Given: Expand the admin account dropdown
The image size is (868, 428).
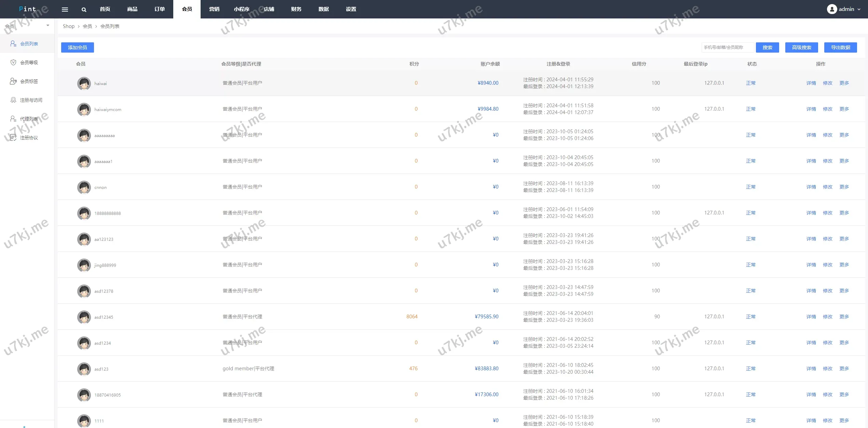Looking at the screenshot, I should (x=859, y=10).
